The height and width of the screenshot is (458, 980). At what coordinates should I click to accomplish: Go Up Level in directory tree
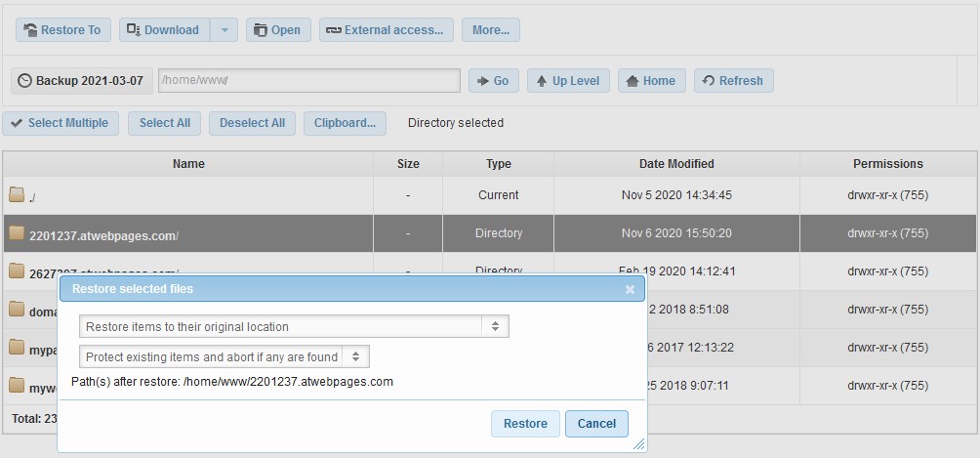pyautogui.click(x=568, y=81)
